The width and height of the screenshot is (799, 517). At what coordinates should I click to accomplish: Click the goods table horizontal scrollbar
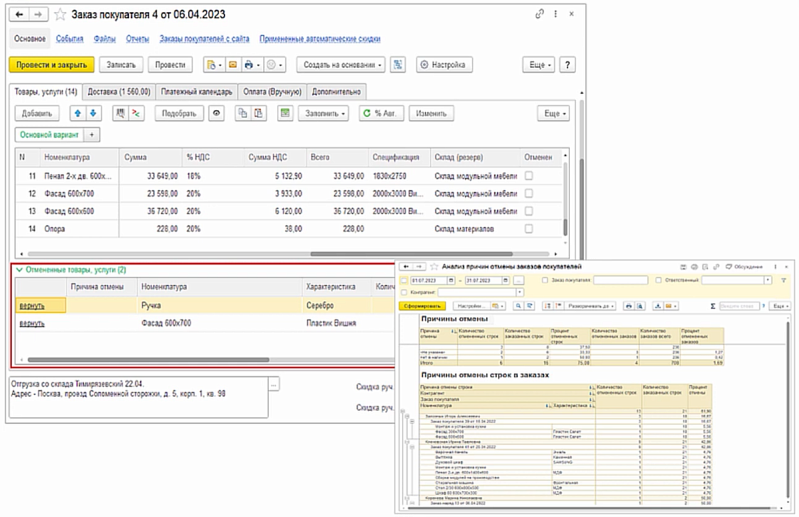click(x=411, y=254)
